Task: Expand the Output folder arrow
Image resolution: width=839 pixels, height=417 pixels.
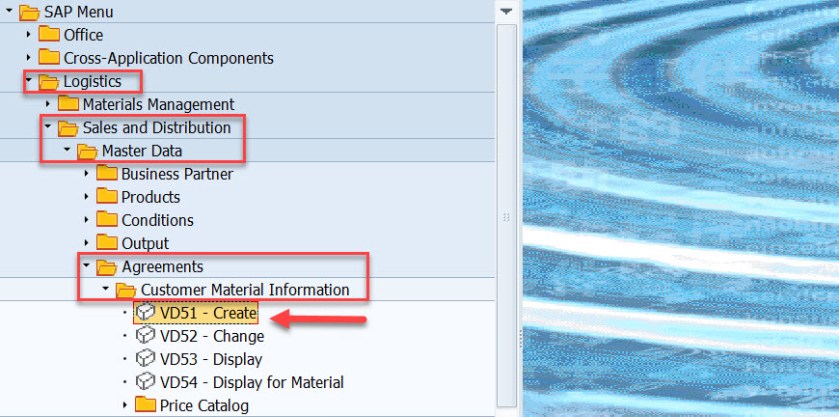Action: click(86, 242)
